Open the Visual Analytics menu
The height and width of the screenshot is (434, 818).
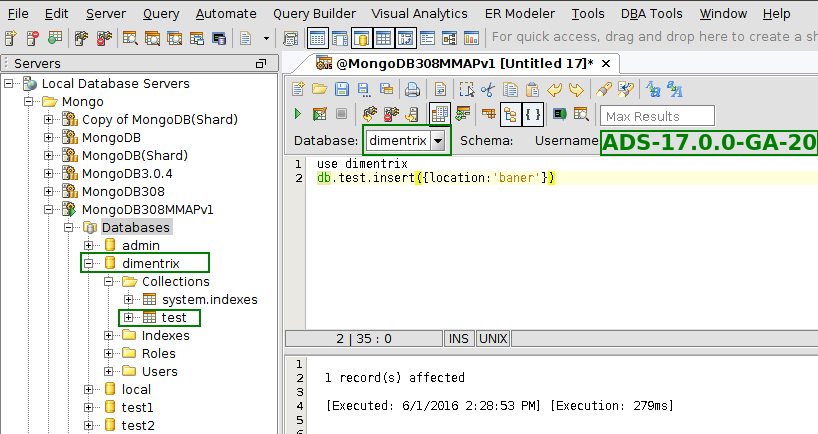click(x=419, y=14)
